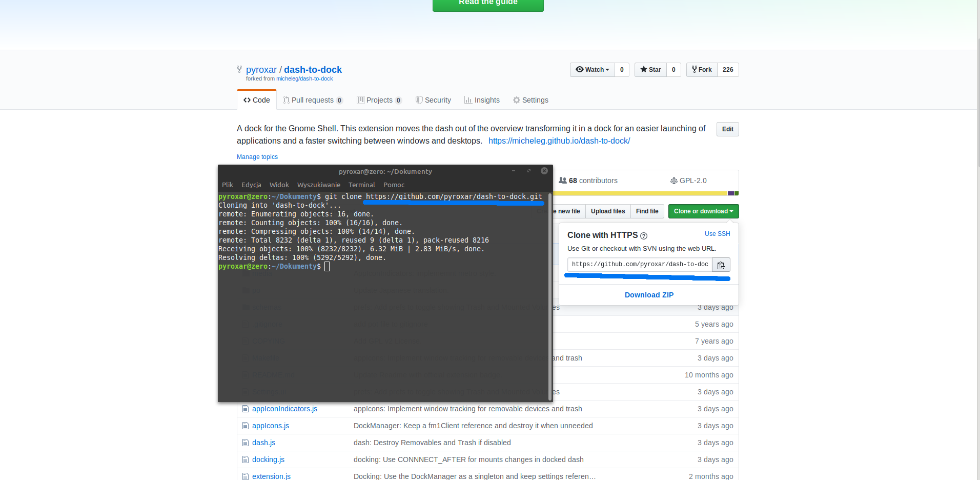Viewport: 980px width, 480px height.
Task: Open the Edycja menu in terminal
Action: click(251, 185)
